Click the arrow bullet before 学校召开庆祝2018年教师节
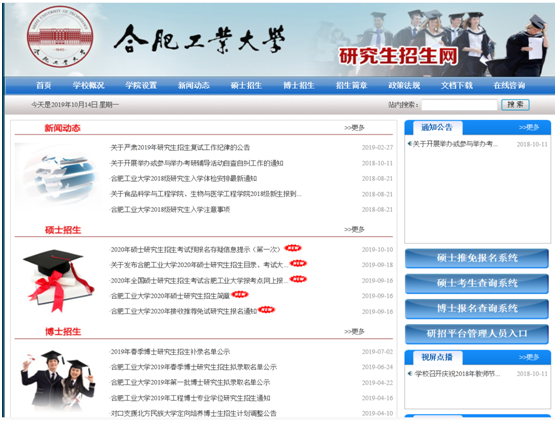Viewport: 557px width, 422px height. pos(410,373)
